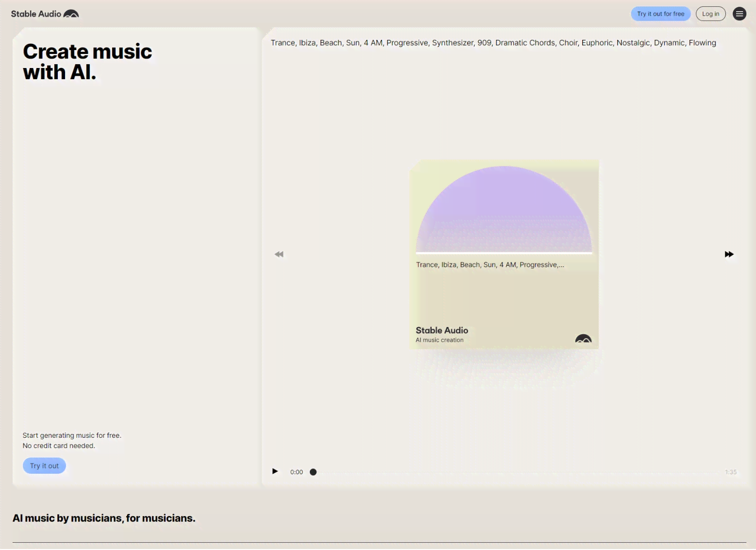Click 'AI music creation' subtitle on card
Image resolution: width=756 pixels, height=550 pixels.
point(439,340)
